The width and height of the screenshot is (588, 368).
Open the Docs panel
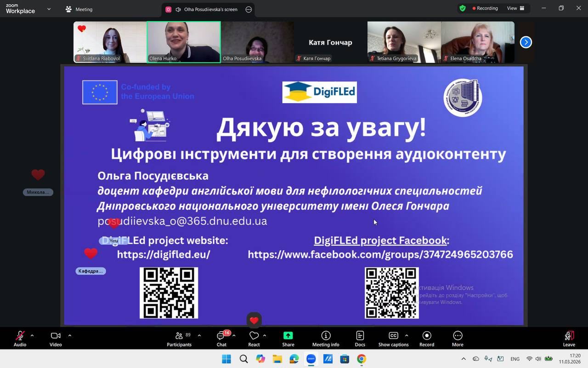360,339
